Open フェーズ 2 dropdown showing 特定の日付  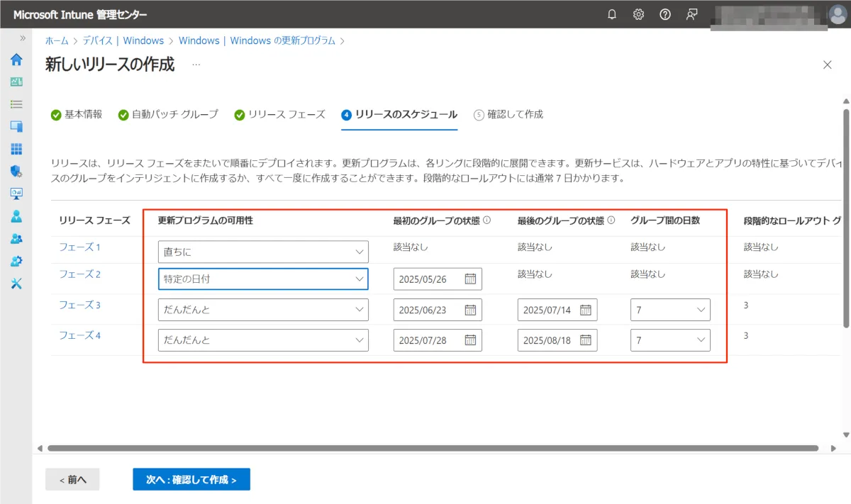point(262,279)
